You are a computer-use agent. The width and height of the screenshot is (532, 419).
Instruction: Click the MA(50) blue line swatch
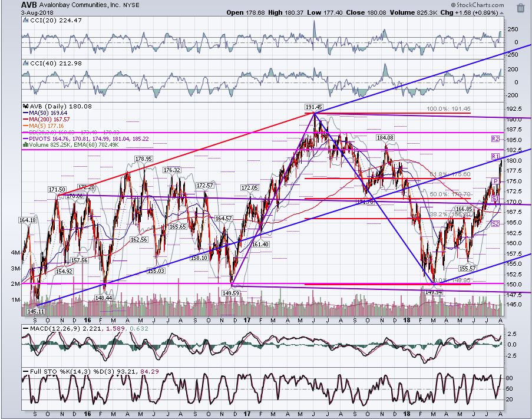tap(25, 113)
